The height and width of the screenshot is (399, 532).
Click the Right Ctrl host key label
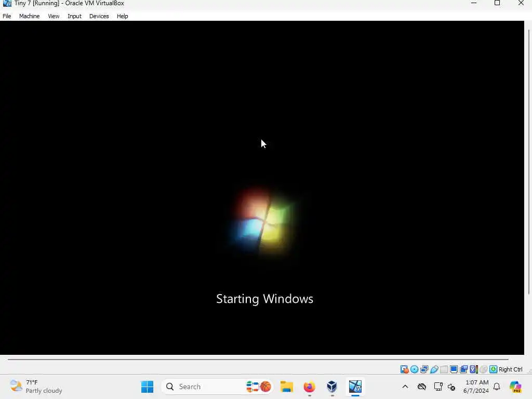pos(511,369)
